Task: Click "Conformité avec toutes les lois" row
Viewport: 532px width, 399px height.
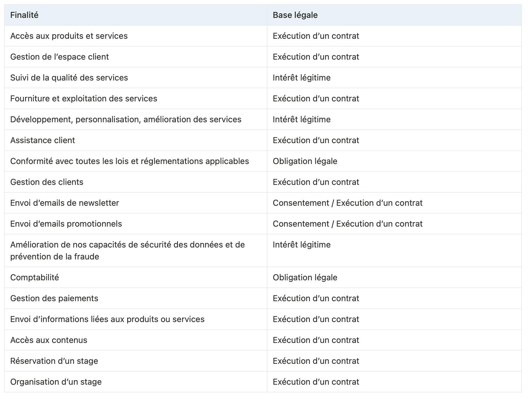Action: (130, 161)
